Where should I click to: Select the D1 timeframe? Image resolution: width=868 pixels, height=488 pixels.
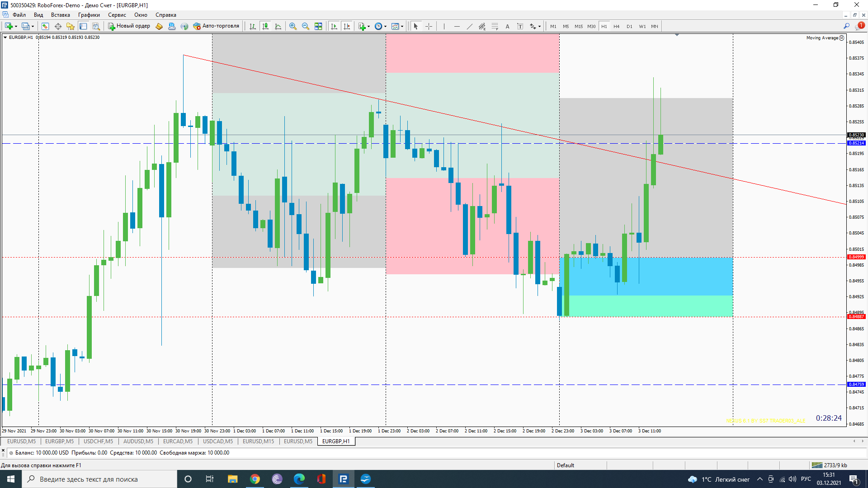pyautogui.click(x=629, y=26)
